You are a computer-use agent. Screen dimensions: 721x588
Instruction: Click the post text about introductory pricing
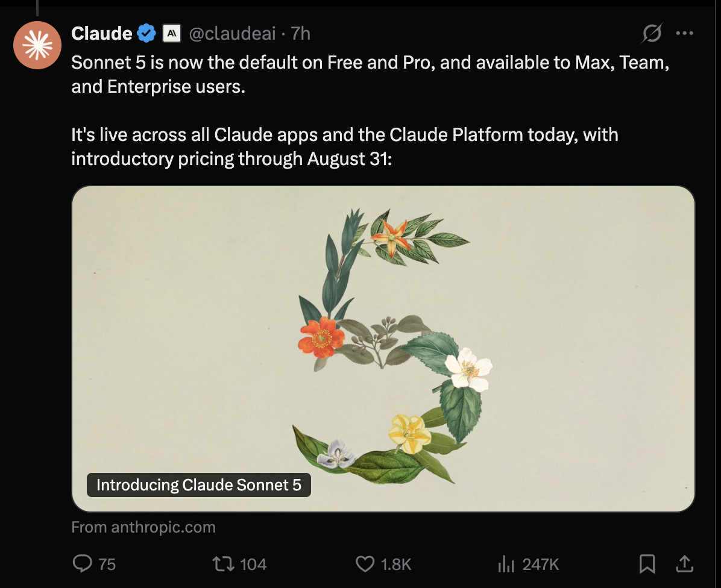point(344,146)
